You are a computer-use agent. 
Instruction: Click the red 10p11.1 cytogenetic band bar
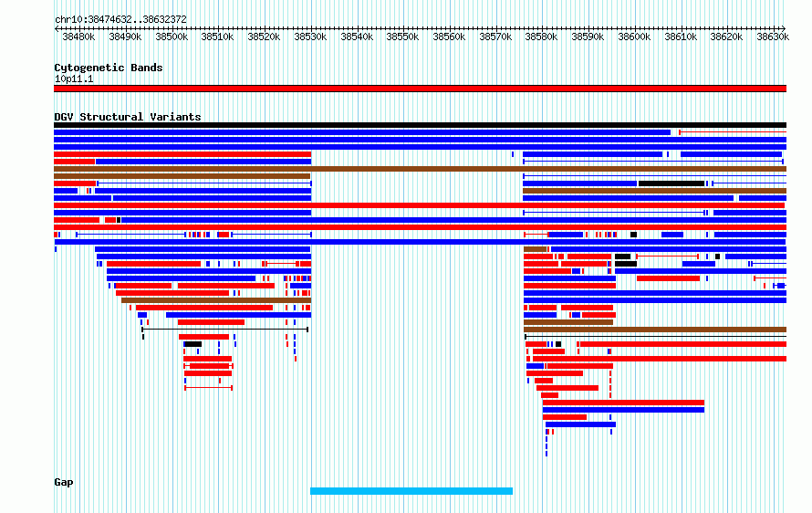point(420,89)
